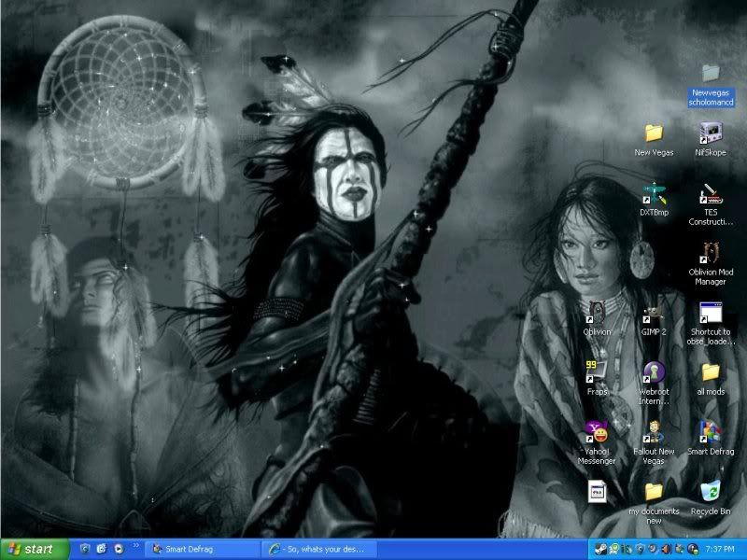Launch GIMP 2 from desktop

click(x=654, y=313)
